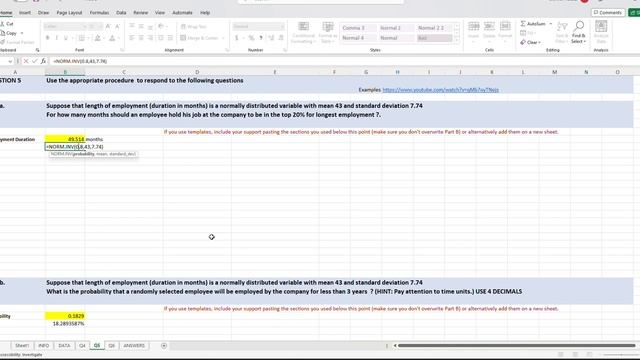Toggle Wrap Text
Screen dimensions: 640x360
point(193,27)
